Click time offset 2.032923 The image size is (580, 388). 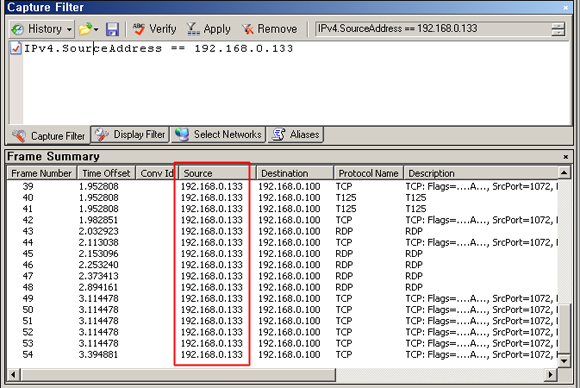tap(98, 231)
